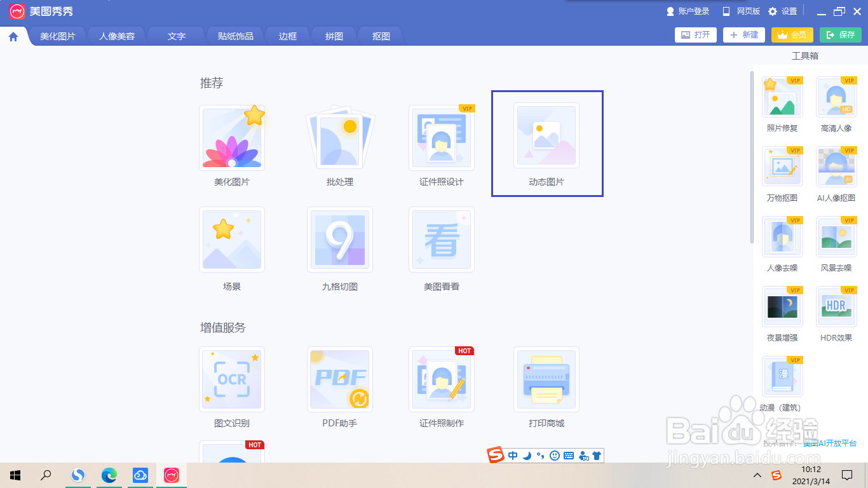Toggle Sogou half-moon width mode
This screenshot has width=868, height=488.
point(527,455)
